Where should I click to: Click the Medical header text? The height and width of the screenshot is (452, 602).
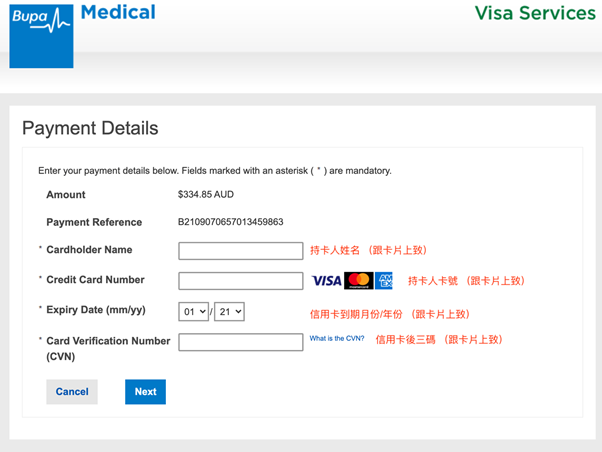118,13
